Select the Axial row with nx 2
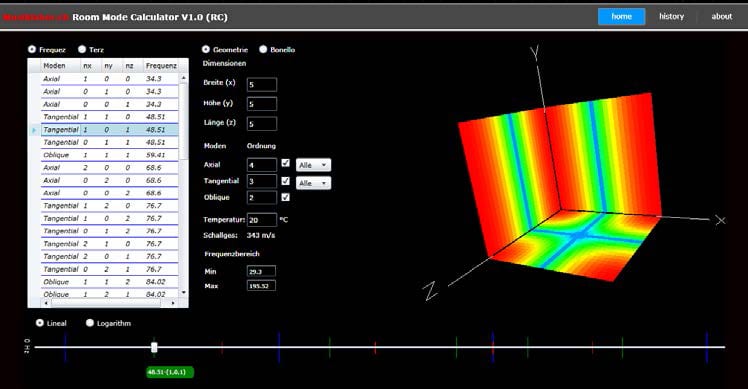 click(x=110, y=168)
